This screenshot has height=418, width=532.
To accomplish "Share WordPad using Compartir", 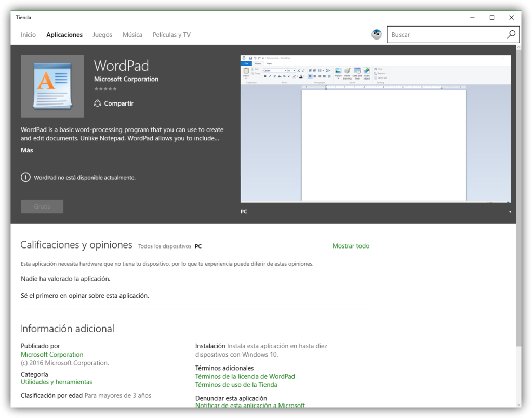I will coord(114,103).
